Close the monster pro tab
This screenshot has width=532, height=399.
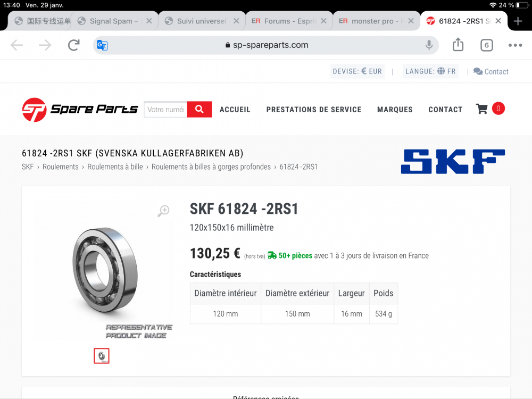(x=411, y=21)
